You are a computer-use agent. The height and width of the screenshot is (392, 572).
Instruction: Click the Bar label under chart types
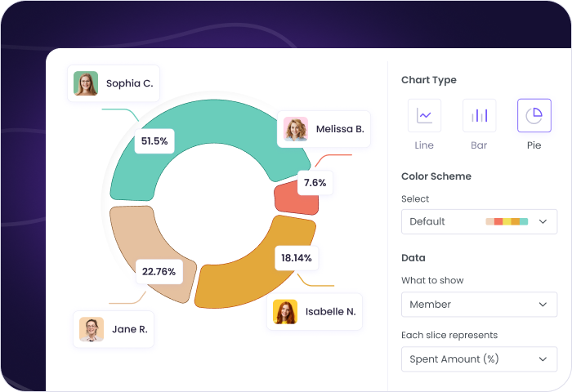coord(479,145)
